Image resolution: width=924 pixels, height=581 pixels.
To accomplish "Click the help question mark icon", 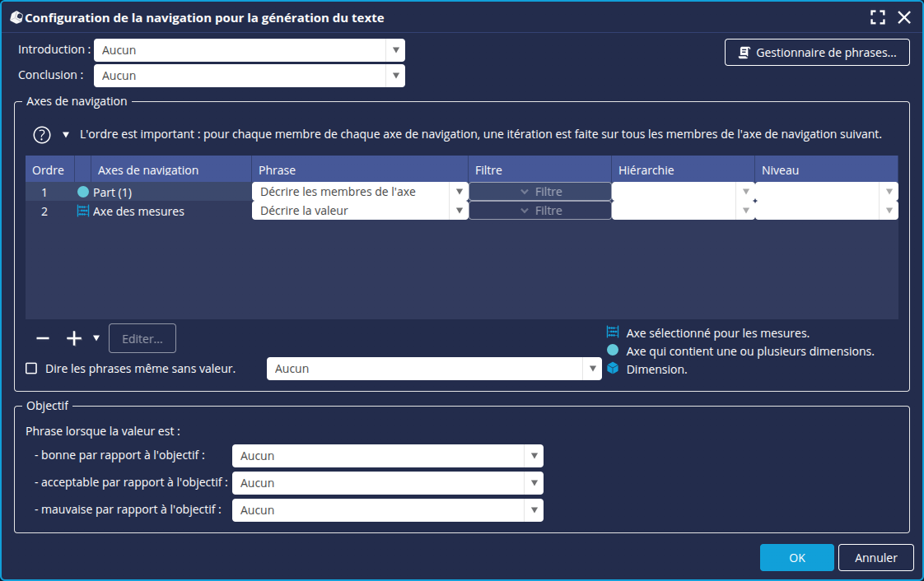I will click(42, 135).
